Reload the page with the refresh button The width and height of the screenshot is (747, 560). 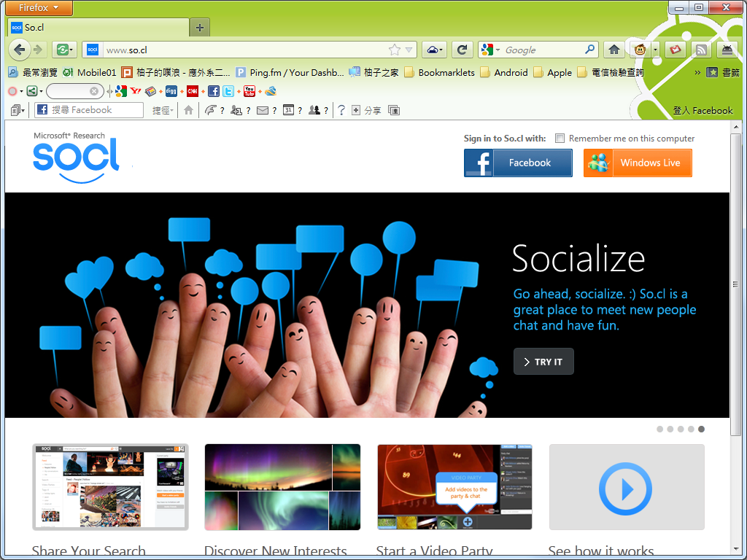click(462, 50)
